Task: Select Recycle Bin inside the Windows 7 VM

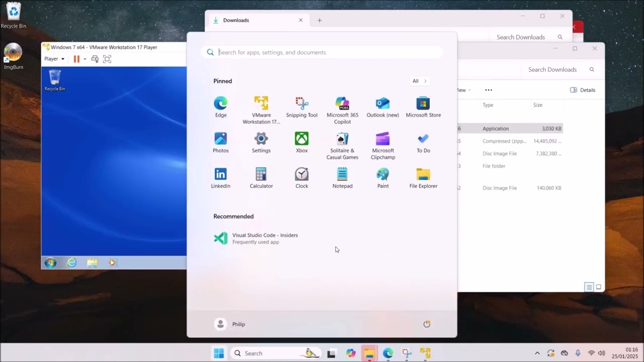Action: pos(55,80)
